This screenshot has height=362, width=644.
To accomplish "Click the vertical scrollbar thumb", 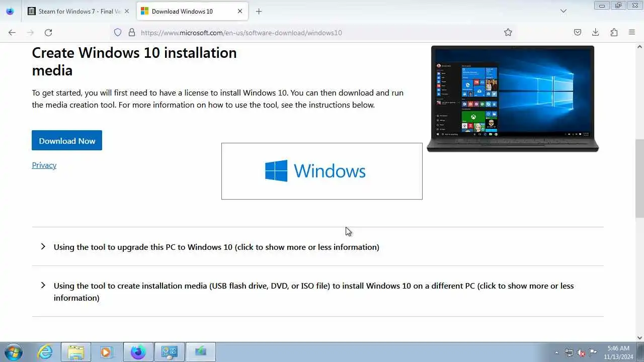I will tap(639, 178).
